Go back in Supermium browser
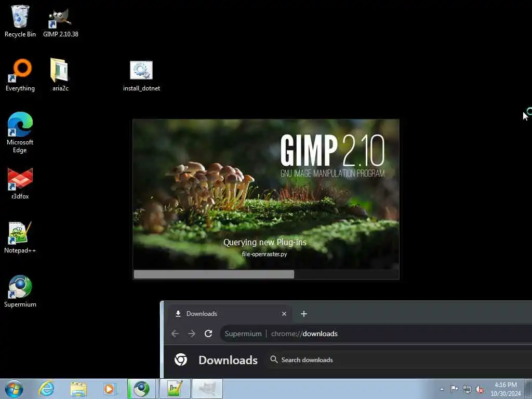Viewport: 532px width, 399px height. 175,334
